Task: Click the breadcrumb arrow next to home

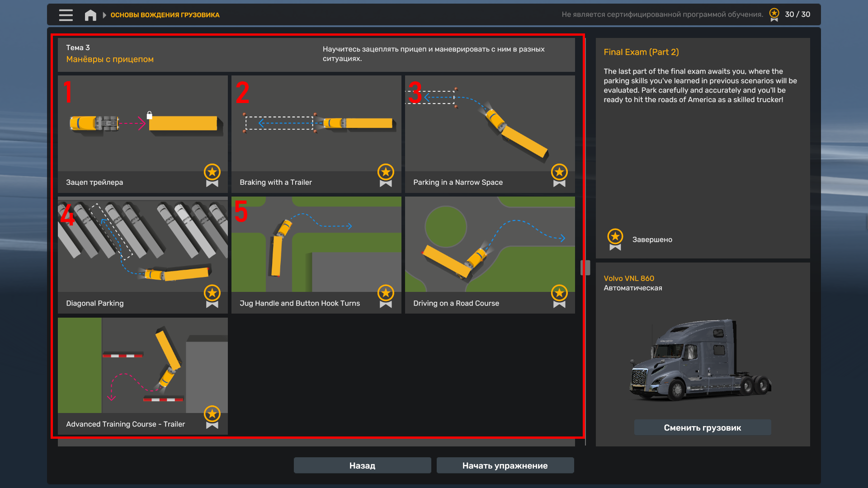Action: point(104,15)
